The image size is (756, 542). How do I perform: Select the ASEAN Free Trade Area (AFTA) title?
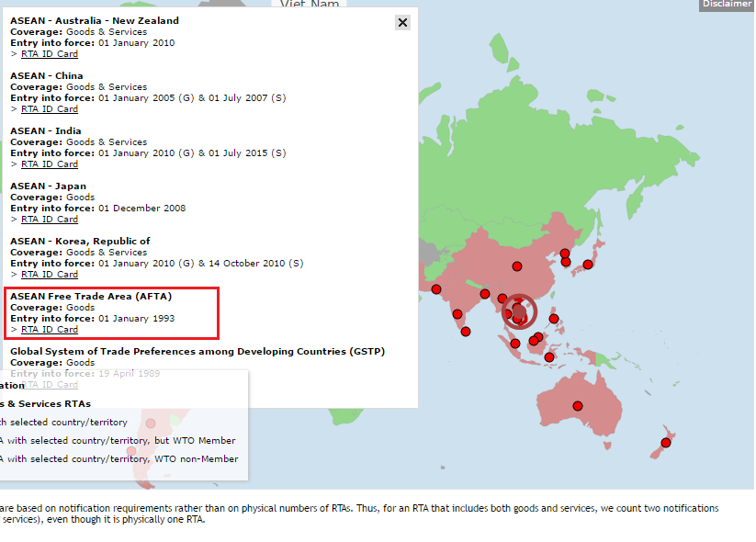[x=91, y=296]
